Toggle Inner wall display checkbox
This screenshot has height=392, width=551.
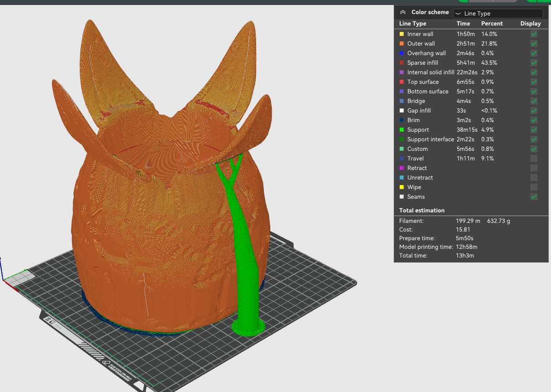click(534, 34)
